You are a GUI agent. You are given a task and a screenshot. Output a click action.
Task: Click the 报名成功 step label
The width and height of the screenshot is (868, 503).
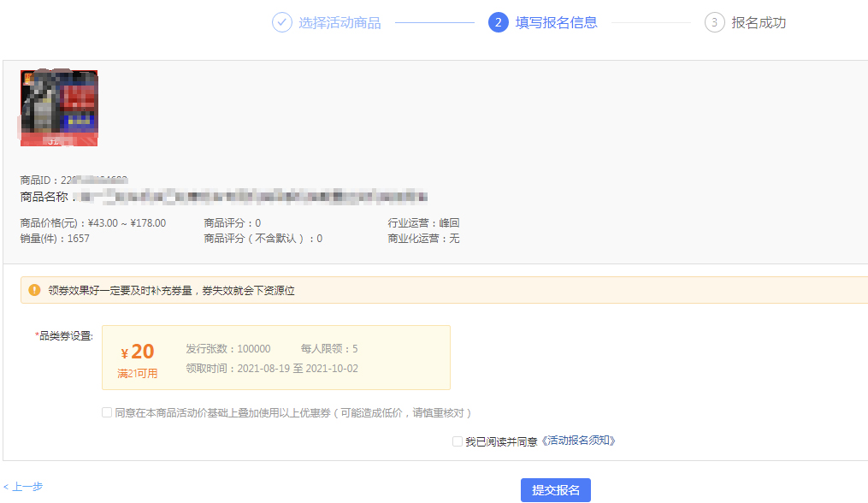760,22
